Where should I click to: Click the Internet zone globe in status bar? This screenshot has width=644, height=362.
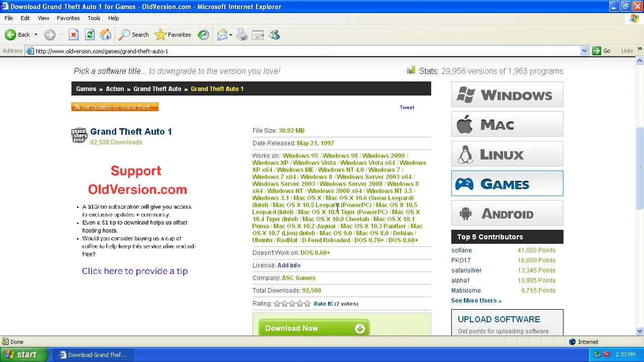click(572, 342)
